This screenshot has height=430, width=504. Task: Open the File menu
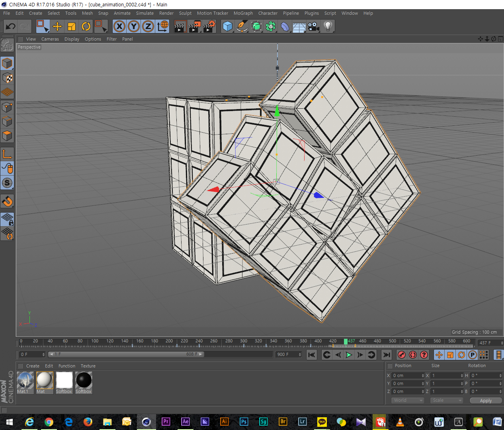pyautogui.click(x=7, y=13)
